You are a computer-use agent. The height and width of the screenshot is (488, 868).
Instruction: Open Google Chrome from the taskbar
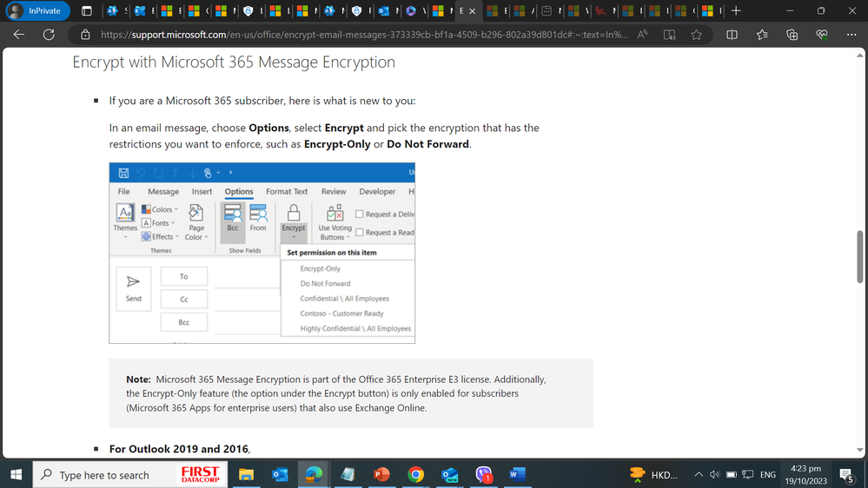tap(415, 474)
